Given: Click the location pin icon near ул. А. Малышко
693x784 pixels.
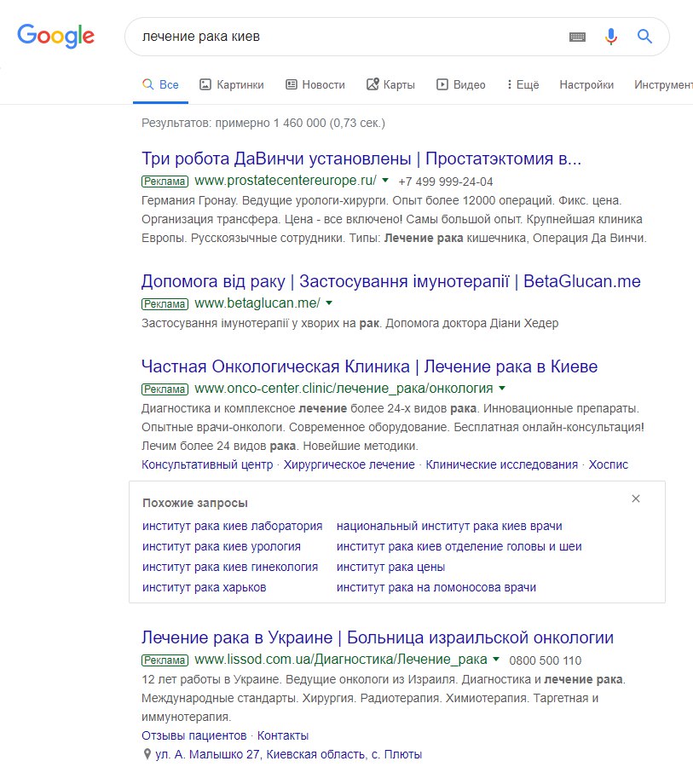Looking at the screenshot, I should click(x=147, y=754).
